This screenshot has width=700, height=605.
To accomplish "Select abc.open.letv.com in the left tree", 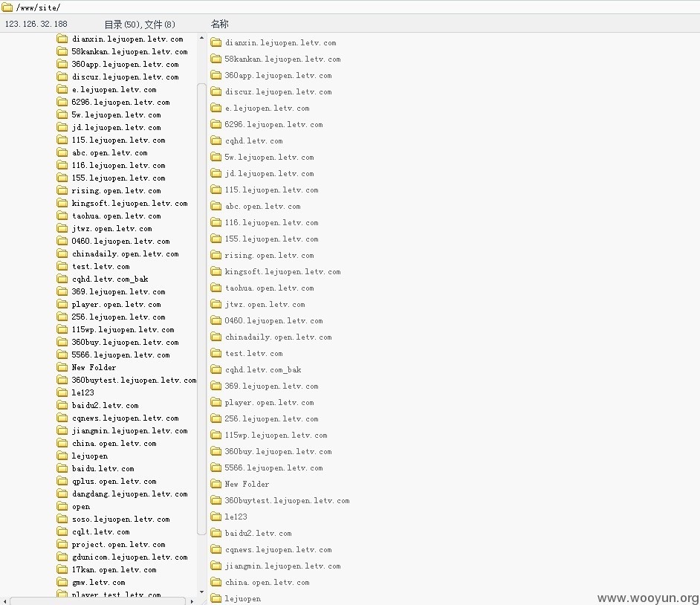I will tap(109, 152).
